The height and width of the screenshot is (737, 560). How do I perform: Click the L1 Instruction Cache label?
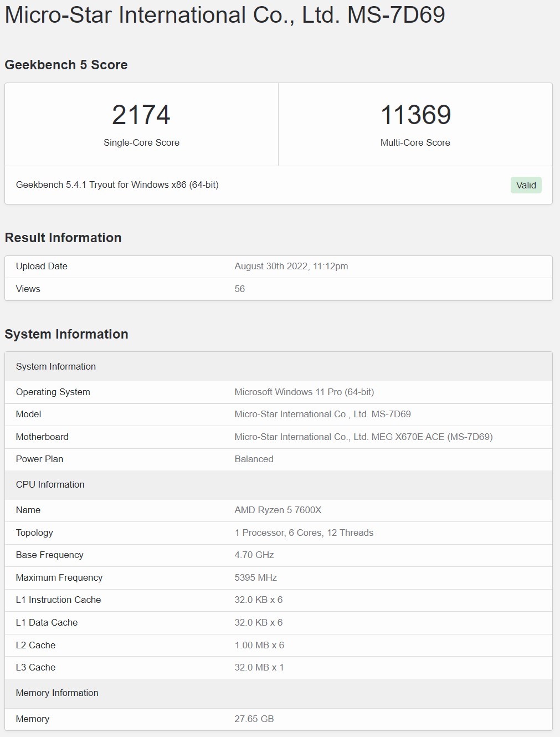coord(58,600)
